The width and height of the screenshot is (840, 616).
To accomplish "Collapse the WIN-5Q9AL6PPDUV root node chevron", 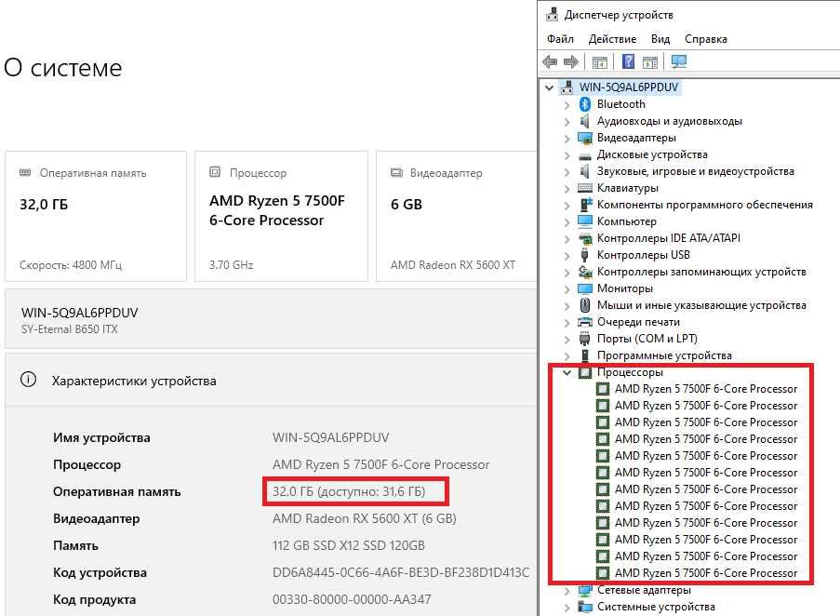I will coord(550,87).
